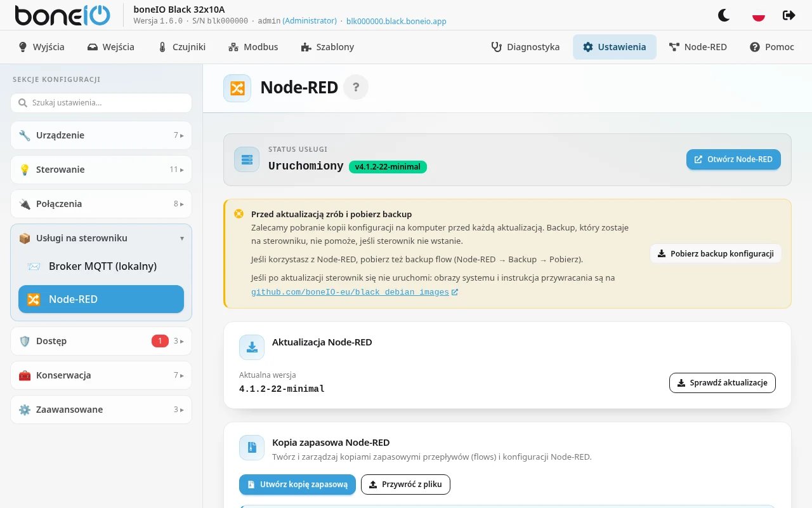Click Utwórz kopię zapasową button
Image resolution: width=812 pixels, height=508 pixels.
point(298,485)
